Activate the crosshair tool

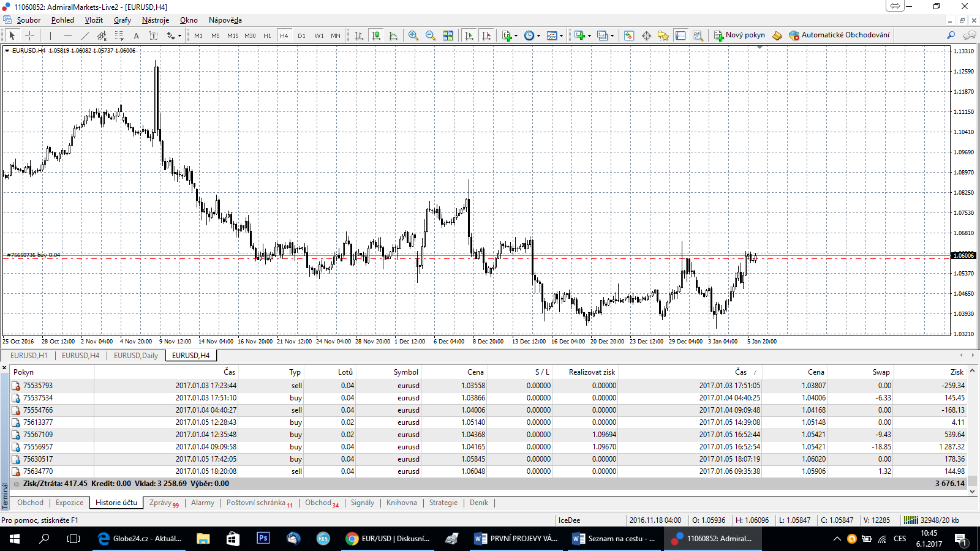pos(29,36)
